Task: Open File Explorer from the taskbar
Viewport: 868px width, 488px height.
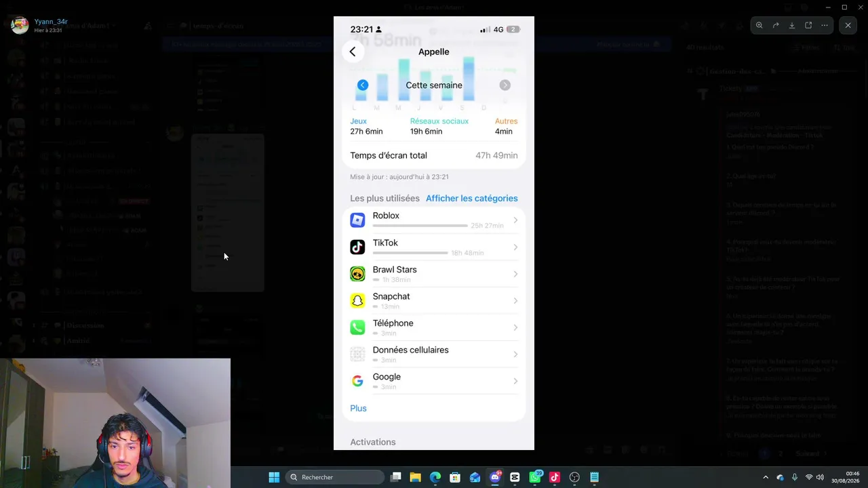Action: [416, 477]
